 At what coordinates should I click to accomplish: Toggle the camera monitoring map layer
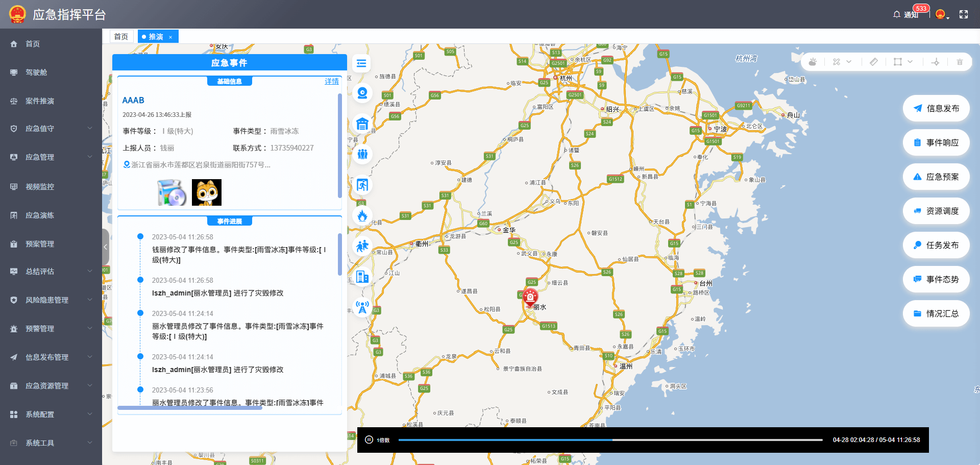pyautogui.click(x=362, y=93)
